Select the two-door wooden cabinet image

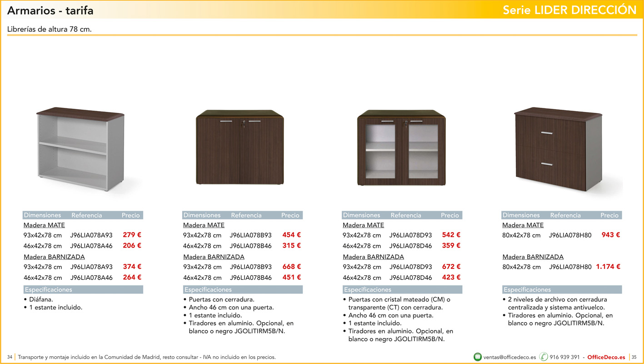pyautogui.click(x=240, y=148)
